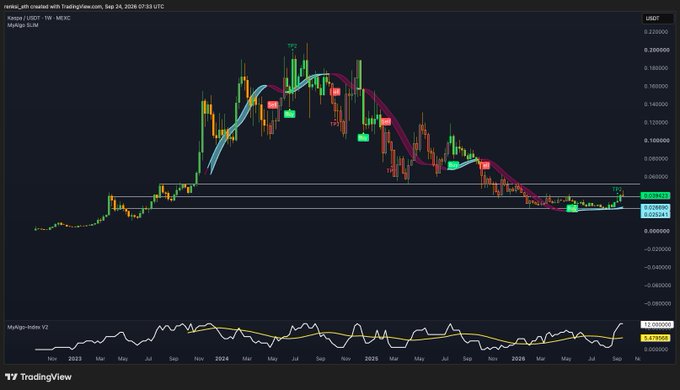The width and height of the screenshot is (680, 390).
Task: Click the −0.080000 price axis label
Action: (x=656, y=304)
